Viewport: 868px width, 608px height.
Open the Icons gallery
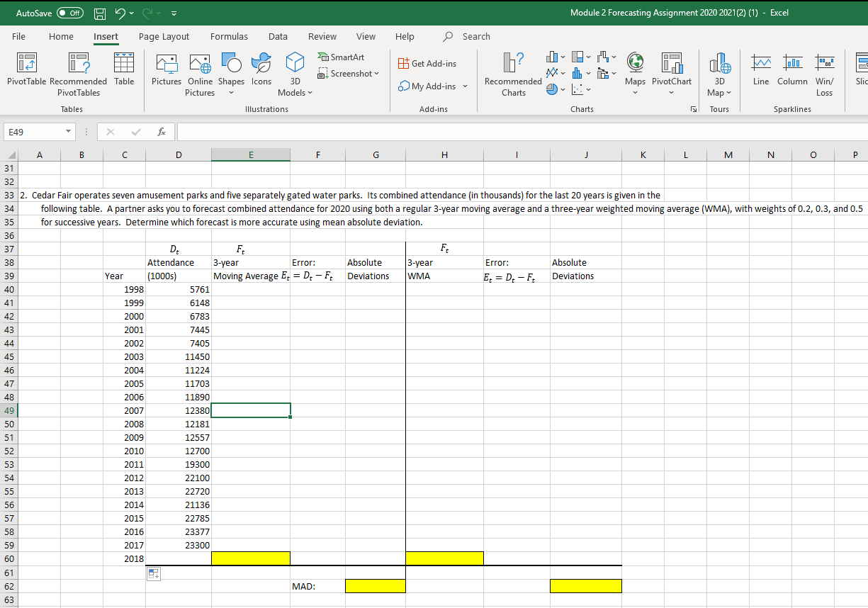pos(261,71)
